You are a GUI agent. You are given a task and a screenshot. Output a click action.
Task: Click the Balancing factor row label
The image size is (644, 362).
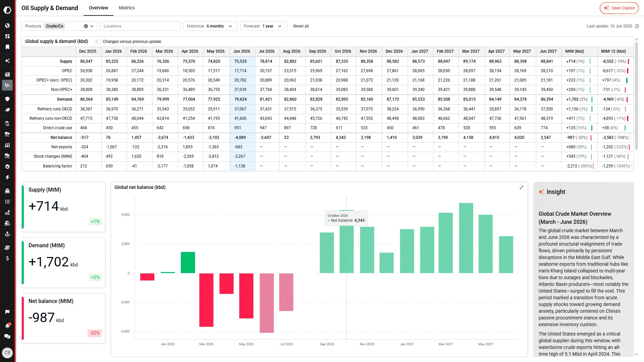pos(57,166)
